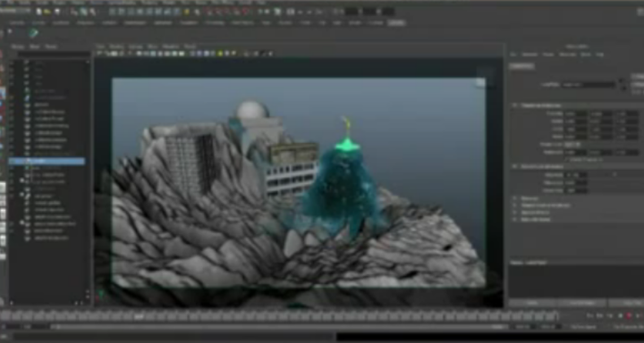Open the viewport Panels menu
The image size is (644, 343).
190,46
